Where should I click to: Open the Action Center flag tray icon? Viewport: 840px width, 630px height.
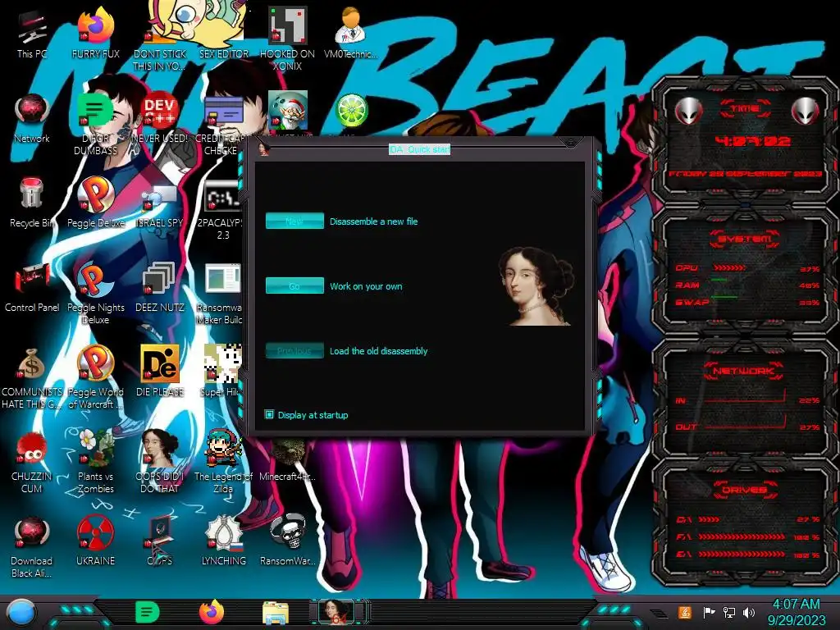click(x=708, y=612)
